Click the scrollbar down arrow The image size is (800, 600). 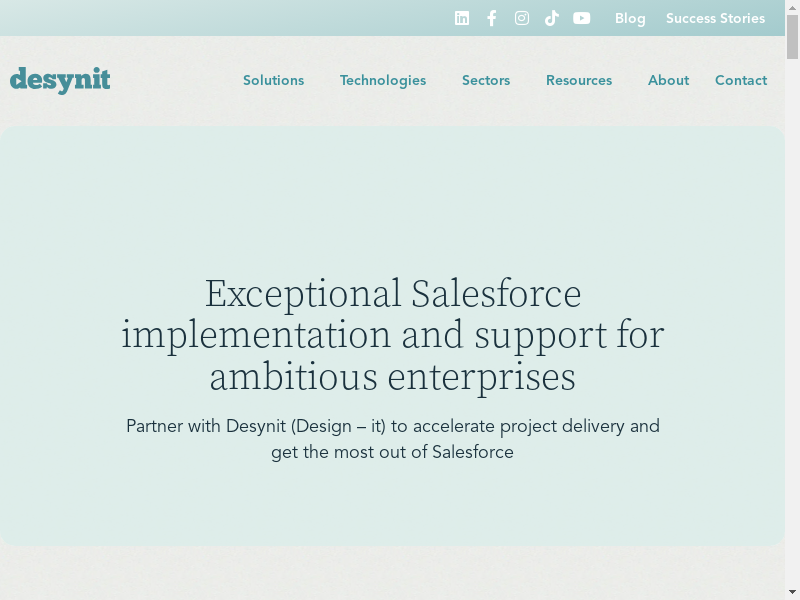[792, 592]
